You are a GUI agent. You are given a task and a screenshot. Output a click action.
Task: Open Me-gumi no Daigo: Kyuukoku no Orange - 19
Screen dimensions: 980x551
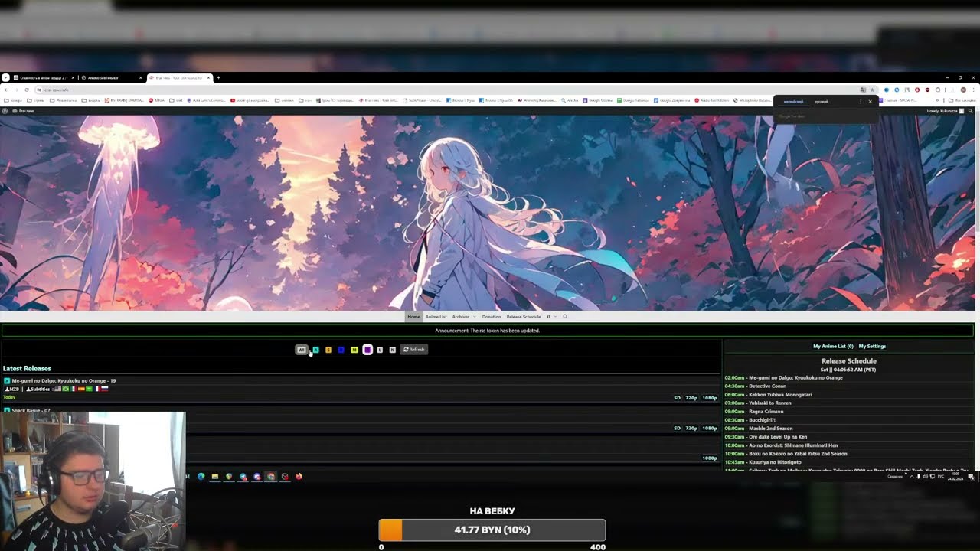pos(64,381)
